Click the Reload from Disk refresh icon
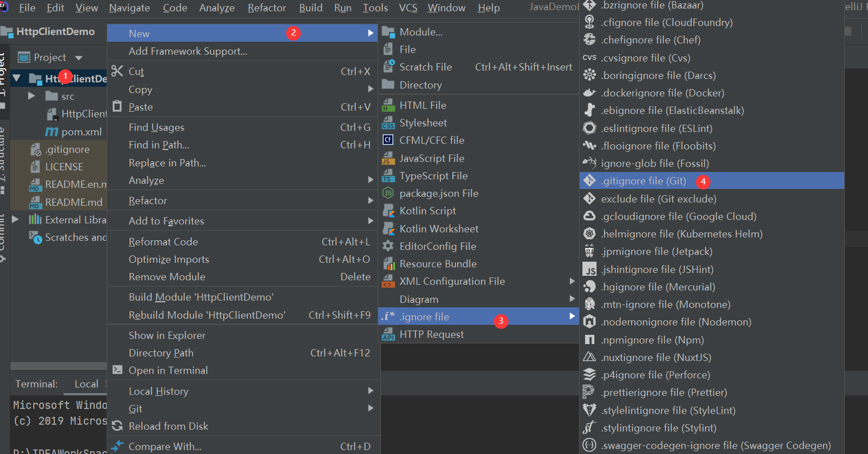This screenshot has height=454, width=868. [117, 426]
